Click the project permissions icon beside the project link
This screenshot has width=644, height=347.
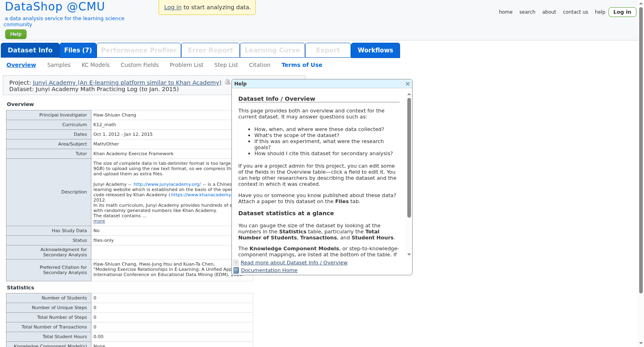click(227, 82)
